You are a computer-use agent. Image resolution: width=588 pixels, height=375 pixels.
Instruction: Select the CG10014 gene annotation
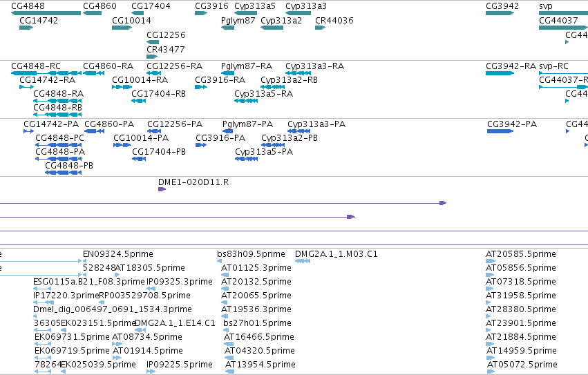click(122, 28)
